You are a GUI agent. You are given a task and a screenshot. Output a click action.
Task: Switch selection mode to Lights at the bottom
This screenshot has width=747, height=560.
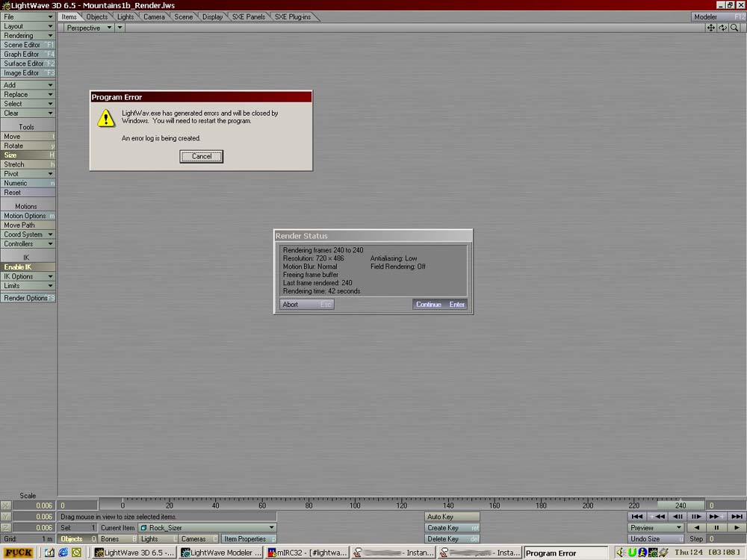[158, 539]
